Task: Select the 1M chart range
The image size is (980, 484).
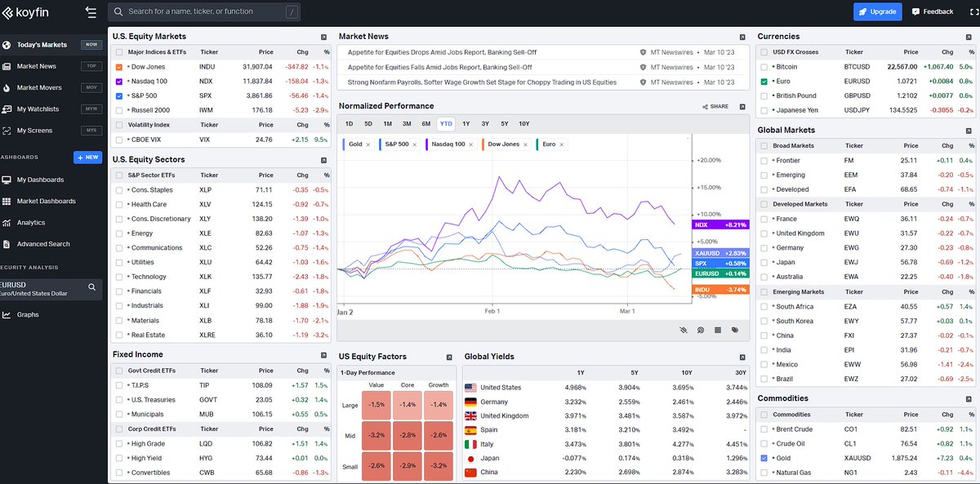Action: click(388, 124)
